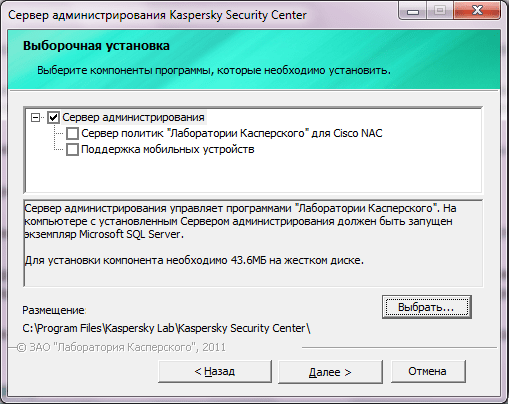This screenshot has height=404, width=509.
Task: Click the installation path text
Action: click(x=166, y=328)
